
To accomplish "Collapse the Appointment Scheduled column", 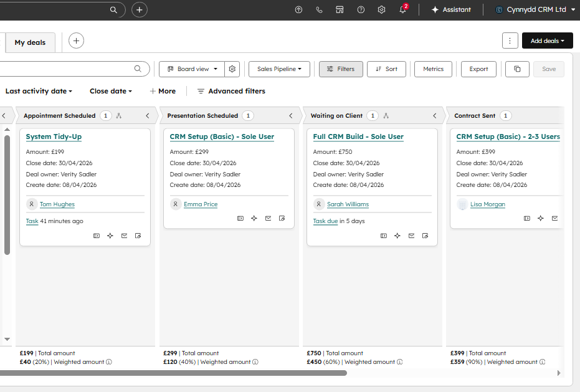I will (148, 116).
